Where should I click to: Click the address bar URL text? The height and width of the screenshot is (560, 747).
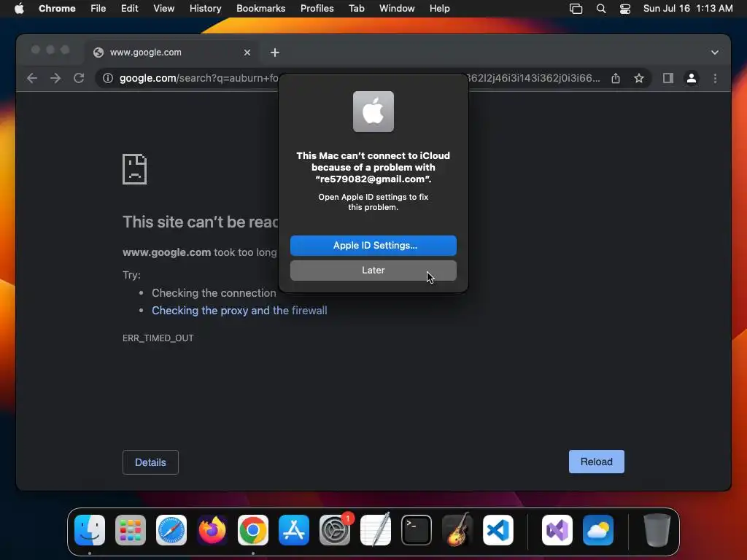tap(198, 78)
